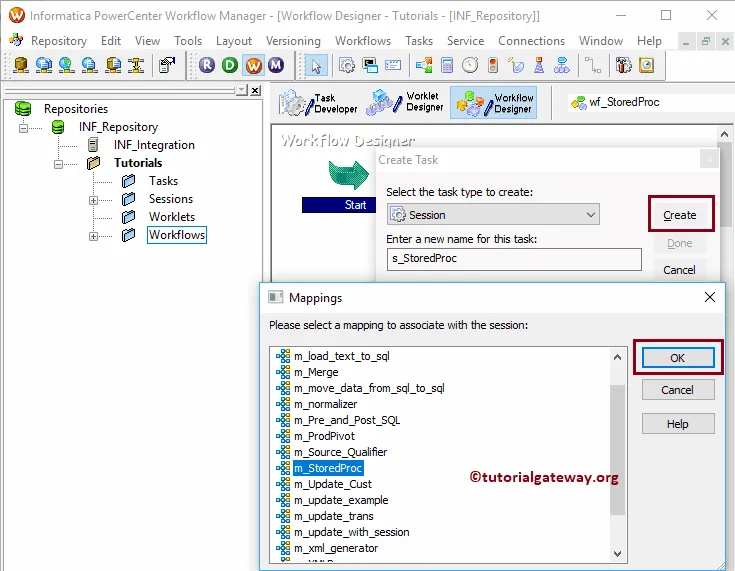
Task: Select mapping m_load_text_to_sql
Action: click(342, 356)
